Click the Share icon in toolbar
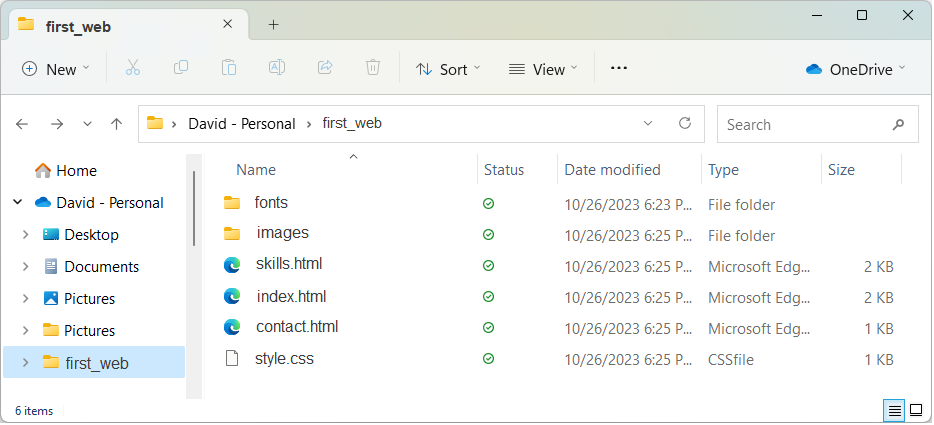The width and height of the screenshot is (934, 425). [x=325, y=68]
